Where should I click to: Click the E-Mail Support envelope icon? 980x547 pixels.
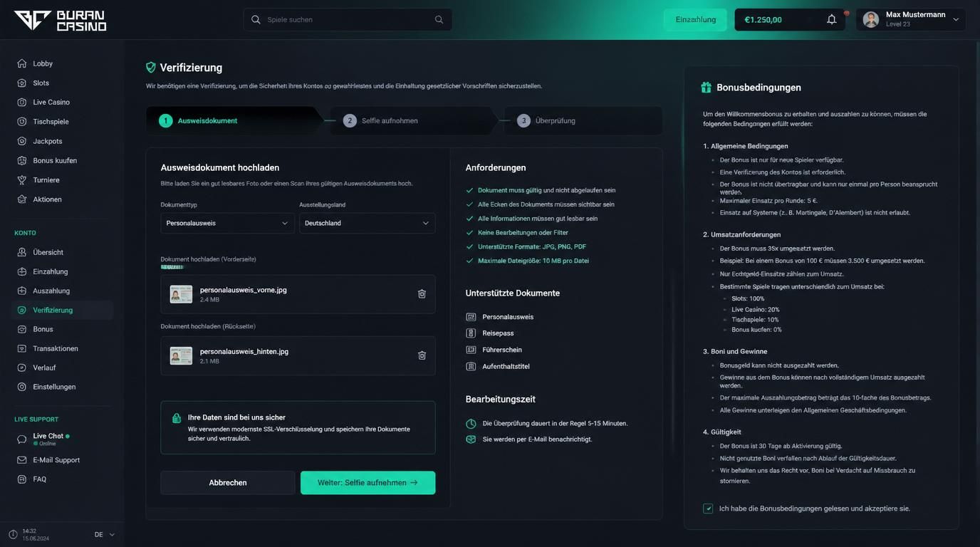point(22,460)
